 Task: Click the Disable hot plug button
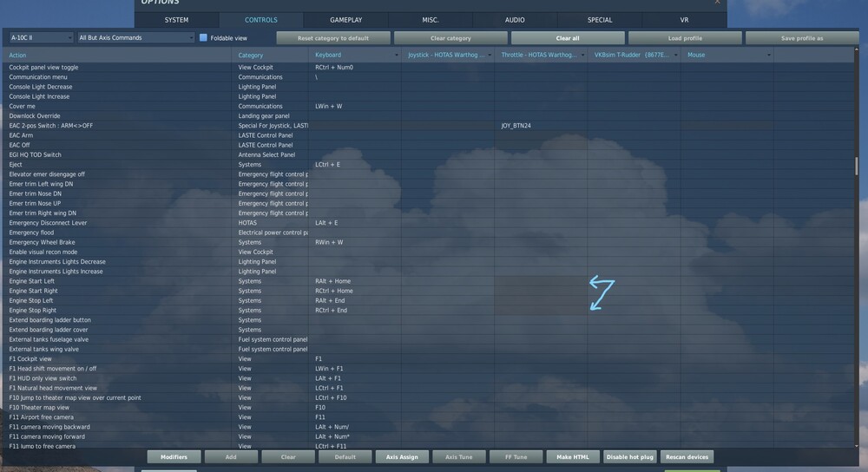630,457
